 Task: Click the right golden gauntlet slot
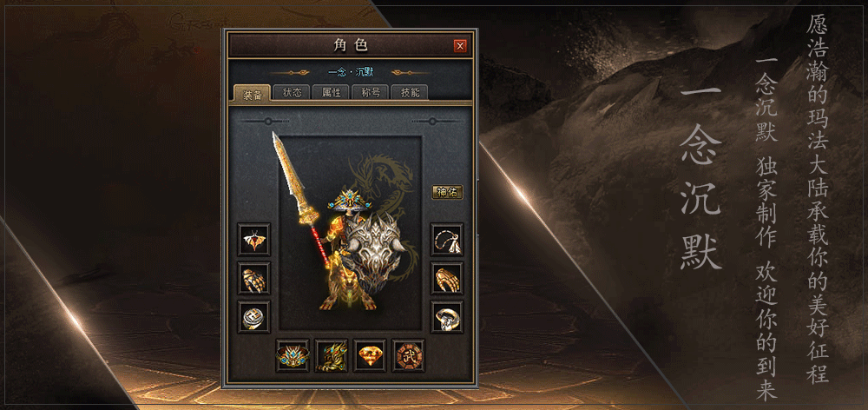click(x=447, y=278)
